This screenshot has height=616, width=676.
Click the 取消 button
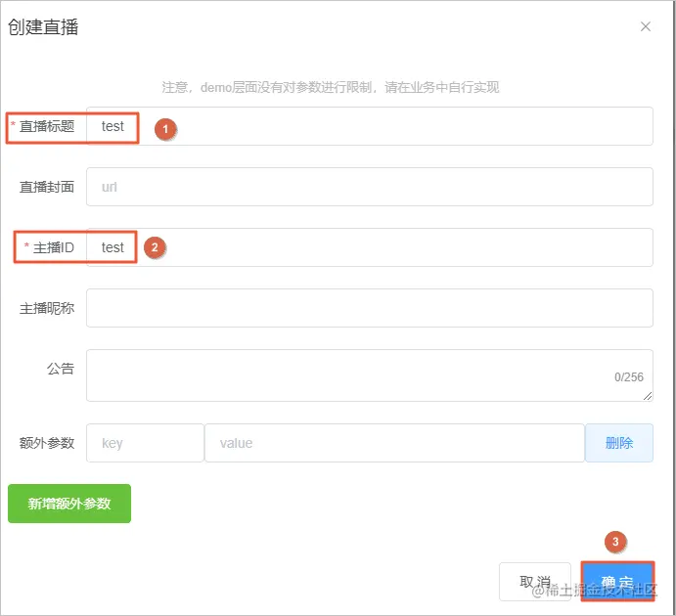[535, 582]
